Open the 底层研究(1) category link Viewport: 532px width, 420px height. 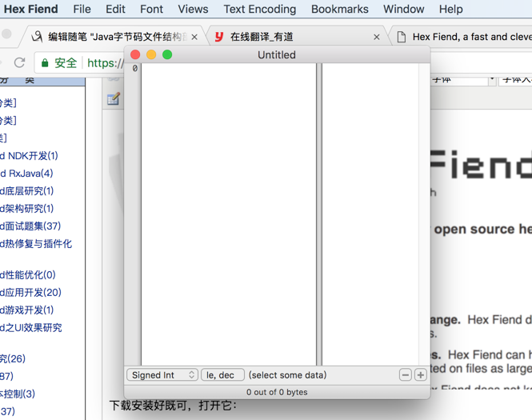pyautogui.click(x=27, y=191)
